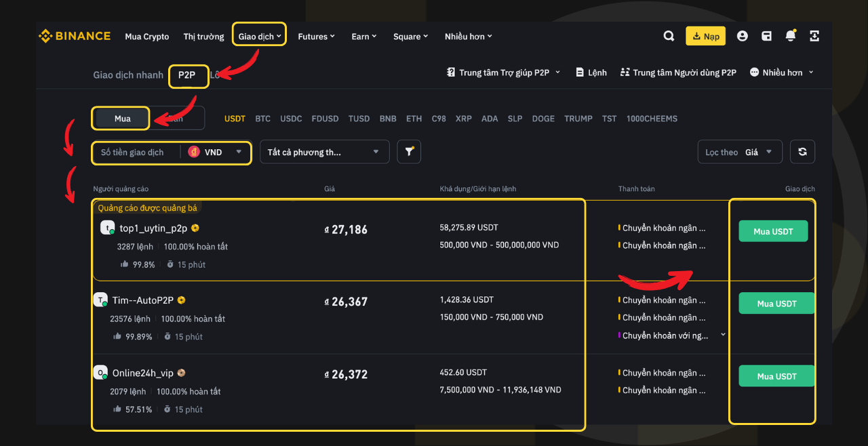Image resolution: width=868 pixels, height=446 pixels.
Task: Expand Tim--AutoP2P's extra payment methods
Action: (723, 334)
